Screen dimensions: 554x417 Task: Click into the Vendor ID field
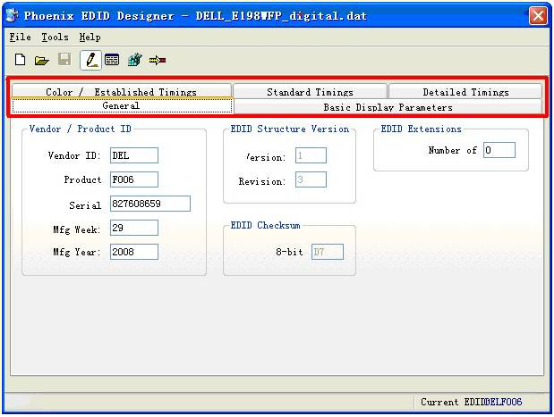click(134, 155)
